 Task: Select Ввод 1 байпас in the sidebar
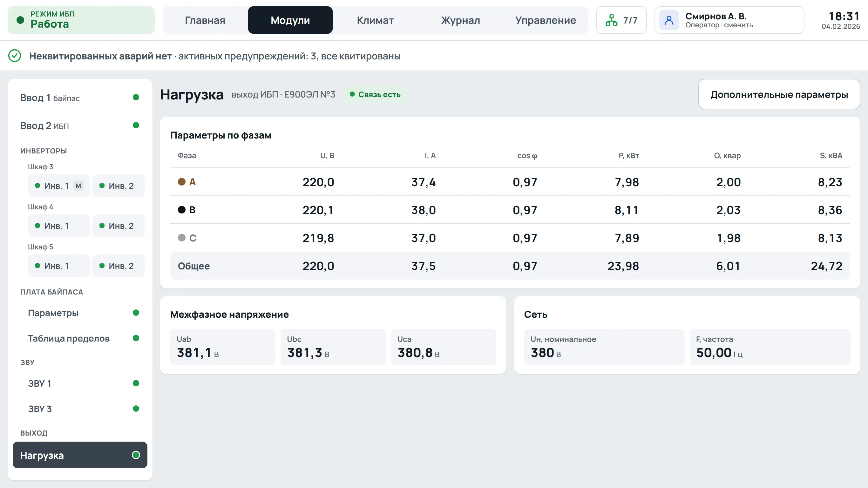pyautogui.click(x=80, y=98)
